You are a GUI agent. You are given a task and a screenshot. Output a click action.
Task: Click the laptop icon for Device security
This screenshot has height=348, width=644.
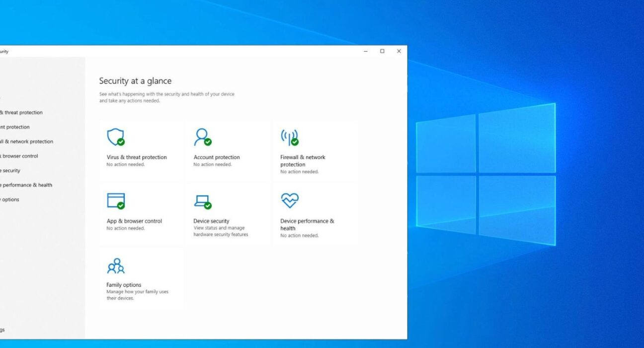[203, 201]
